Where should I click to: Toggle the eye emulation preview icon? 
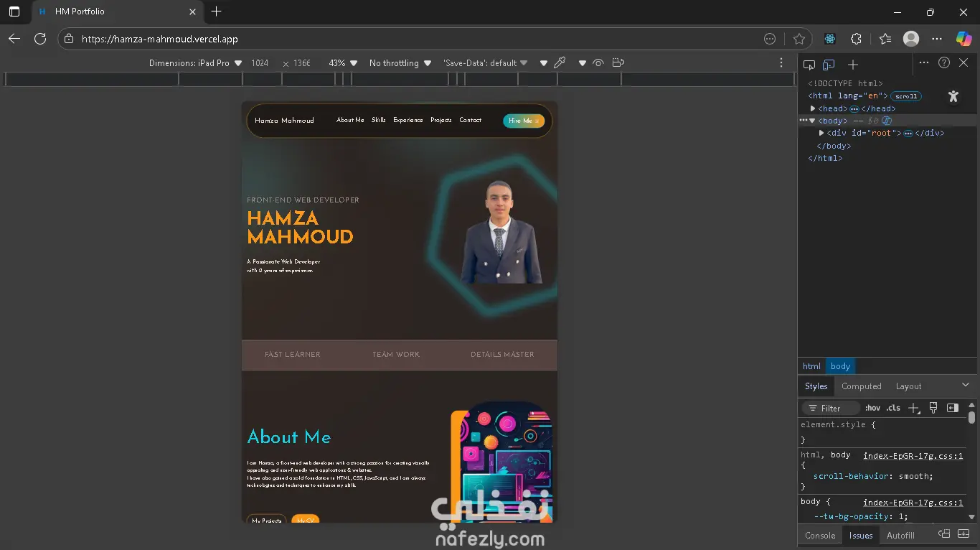pos(598,63)
